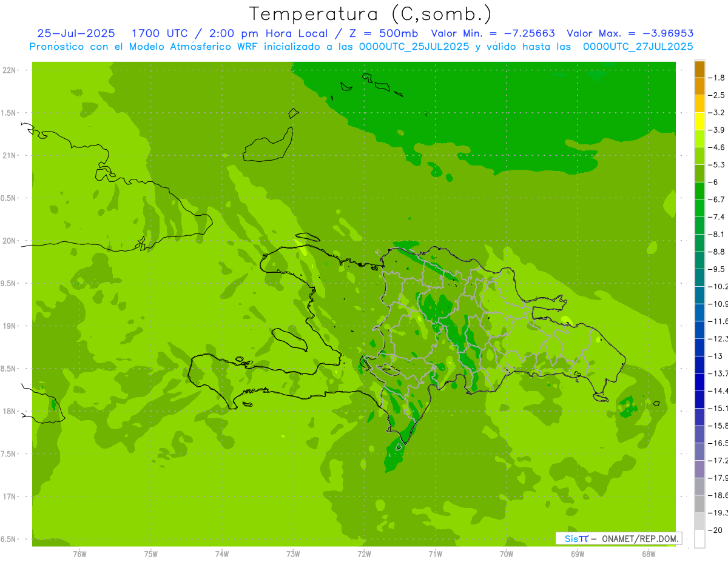This screenshot has height=562, width=728.
Task: Click the dark blue swatch between -13.7 and -14.4
Action: (x=699, y=383)
